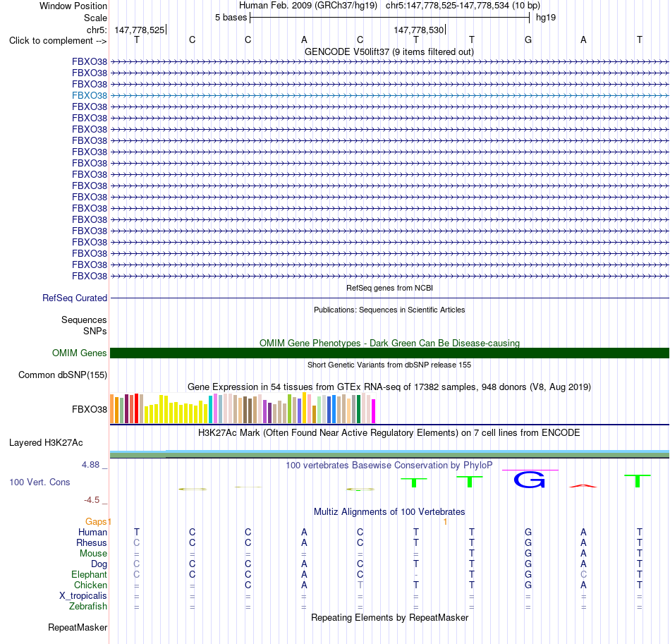The width and height of the screenshot is (670, 644).
Task: Click the -4.5 lower PhyloP scale value
Action: (x=92, y=500)
